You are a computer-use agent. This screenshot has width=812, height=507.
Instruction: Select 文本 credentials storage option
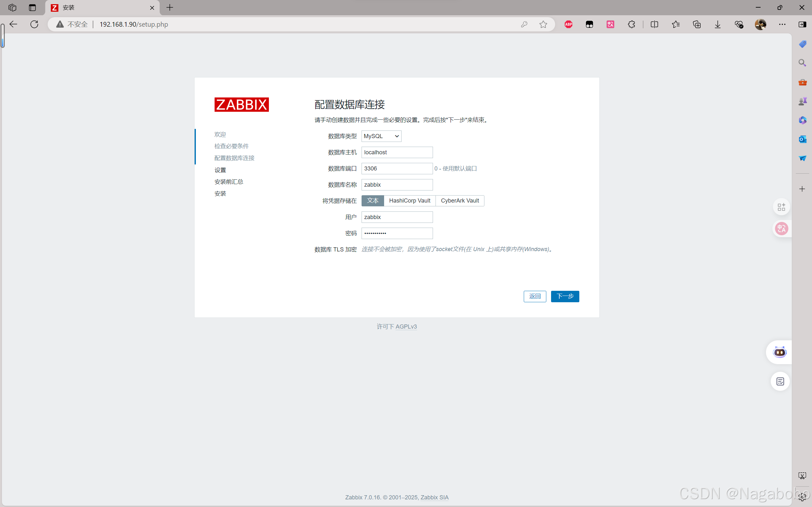click(x=372, y=201)
